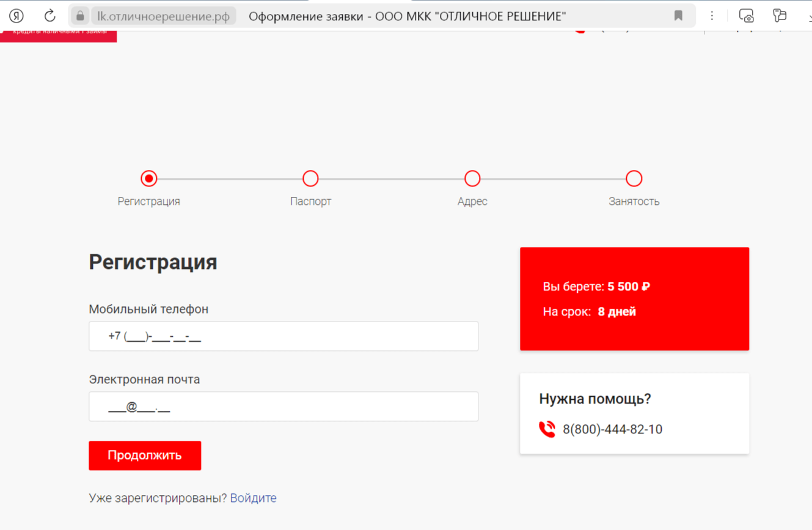Select the Паспорт step circle

click(x=310, y=179)
